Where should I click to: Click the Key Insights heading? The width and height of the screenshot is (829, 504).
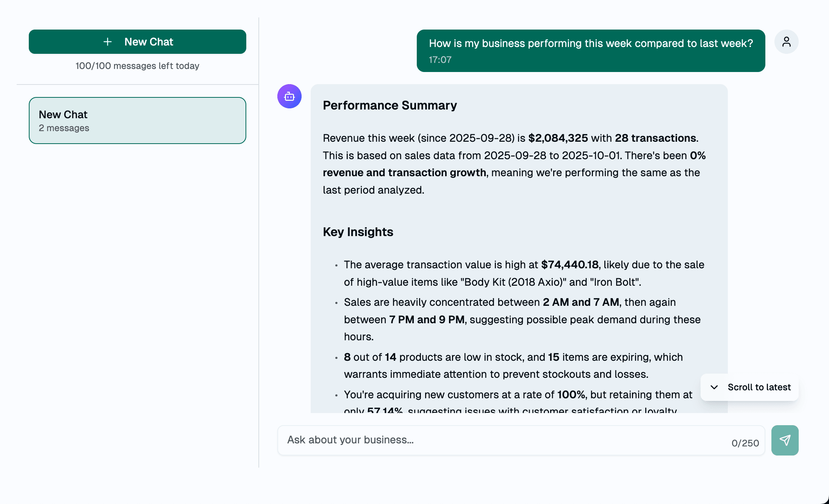tap(358, 232)
